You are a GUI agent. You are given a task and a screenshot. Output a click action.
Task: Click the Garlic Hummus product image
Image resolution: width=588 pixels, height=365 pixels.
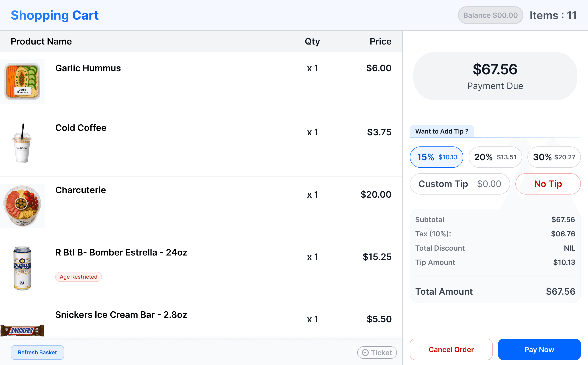point(22,81)
